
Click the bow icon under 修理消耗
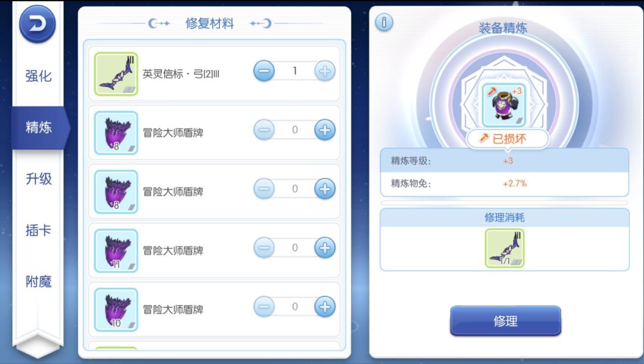504,248
